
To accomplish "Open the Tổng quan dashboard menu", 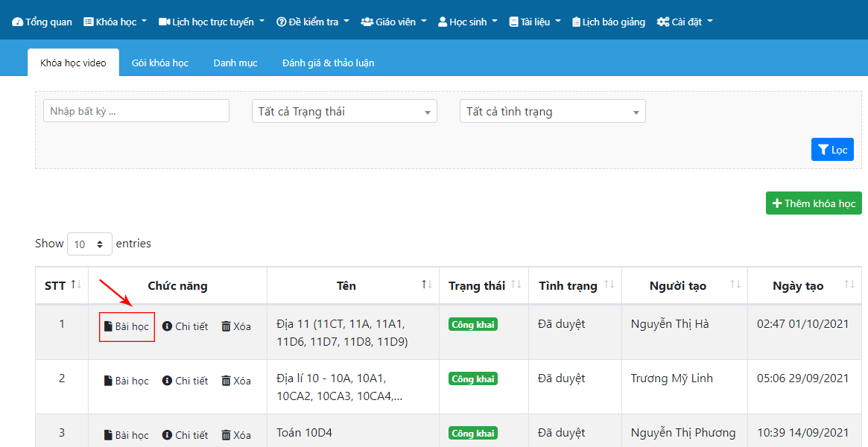I will point(42,22).
